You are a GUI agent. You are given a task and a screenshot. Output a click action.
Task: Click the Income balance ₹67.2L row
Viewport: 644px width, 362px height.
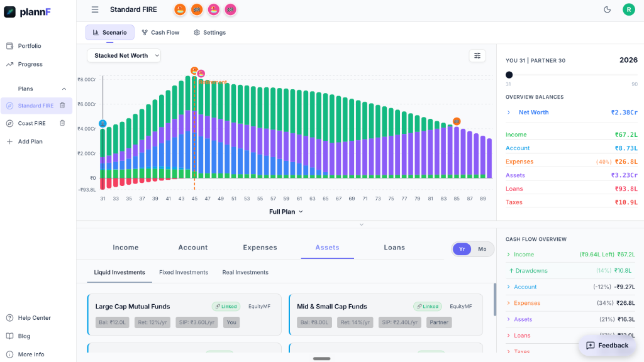point(571,134)
